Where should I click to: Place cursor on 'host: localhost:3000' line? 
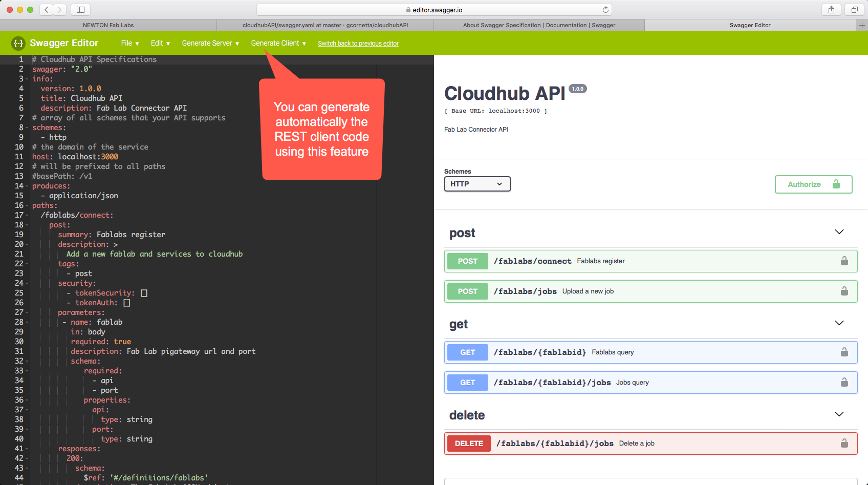(x=75, y=157)
